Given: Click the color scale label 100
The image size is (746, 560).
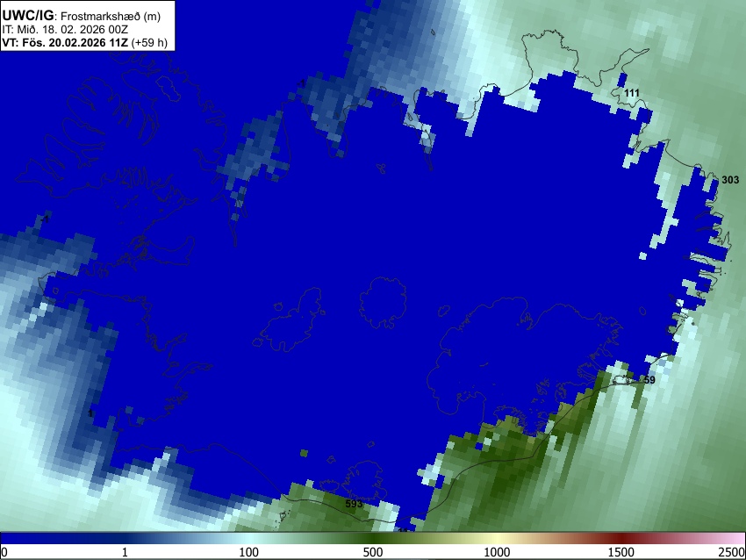Looking at the screenshot, I should (248, 552).
